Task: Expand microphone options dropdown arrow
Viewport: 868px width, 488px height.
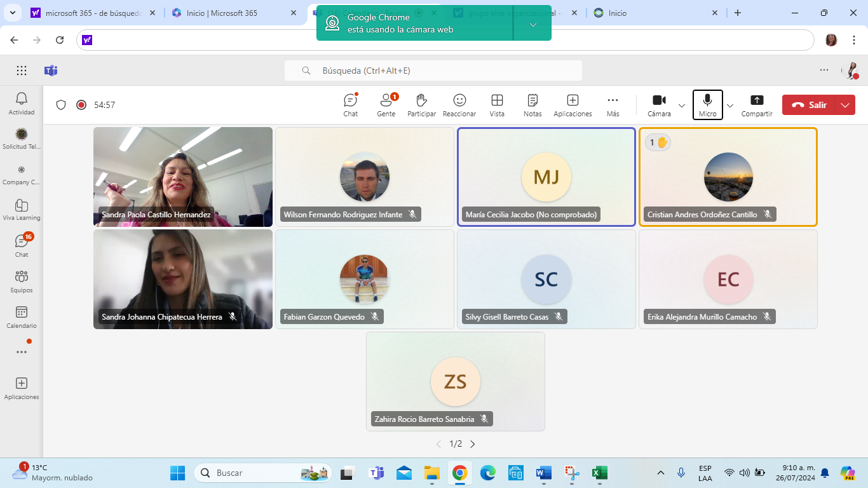Action: click(730, 105)
